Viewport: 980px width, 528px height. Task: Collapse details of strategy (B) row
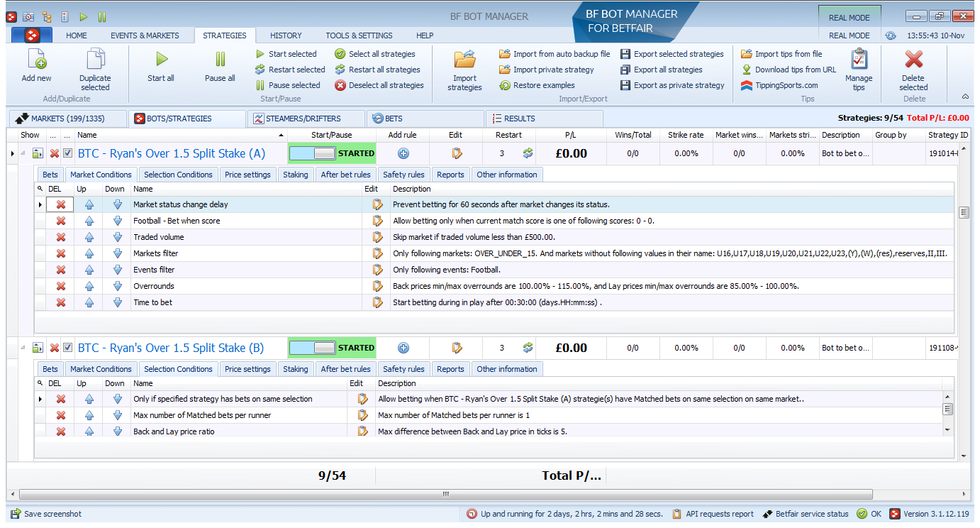(23, 348)
